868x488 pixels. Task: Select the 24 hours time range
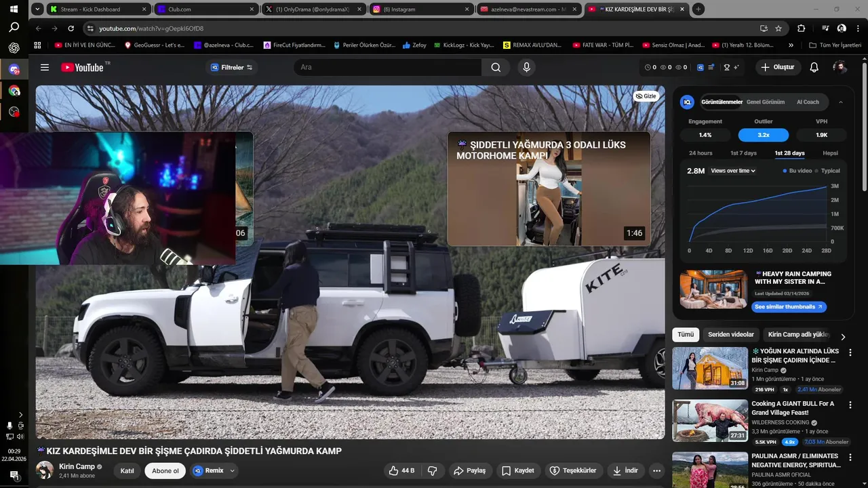pyautogui.click(x=701, y=153)
